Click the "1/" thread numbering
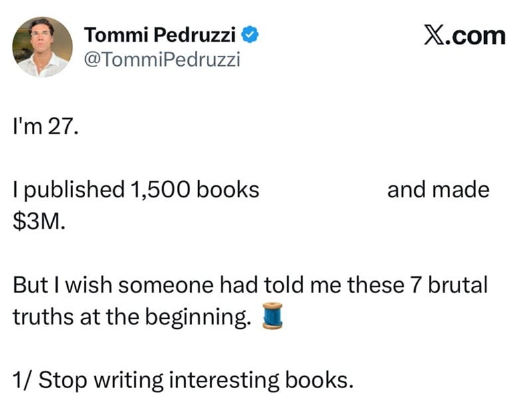The height and width of the screenshot is (410, 532). 23,380
